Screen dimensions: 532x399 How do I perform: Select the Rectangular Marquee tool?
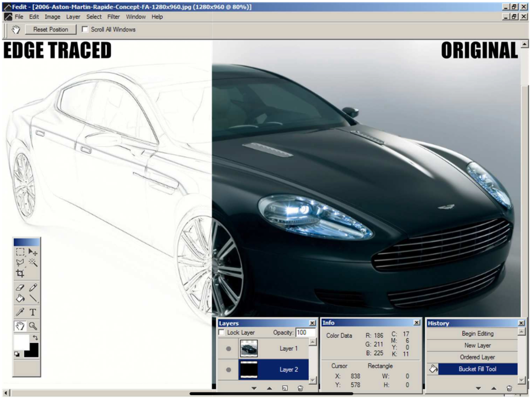[20, 252]
